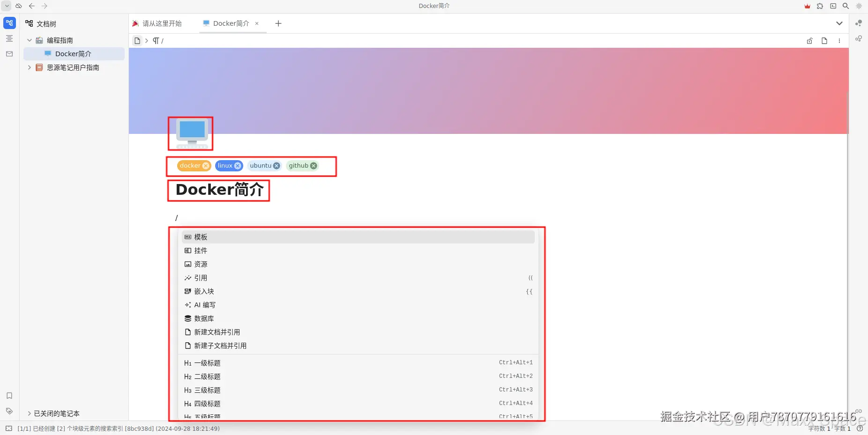Open the main menu dropdown at top left
868x435 pixels.
(7, 6)
